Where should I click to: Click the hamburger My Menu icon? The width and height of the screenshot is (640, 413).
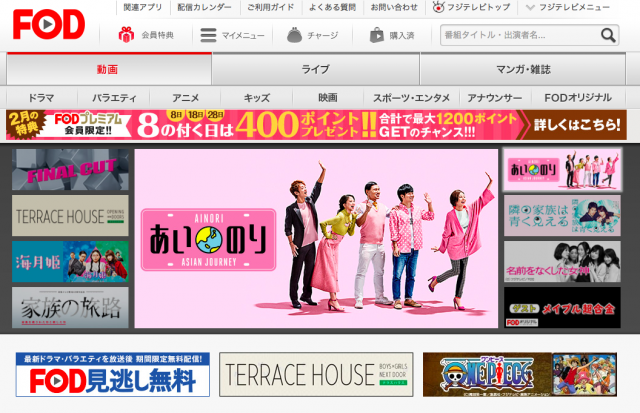coord(208,35)
